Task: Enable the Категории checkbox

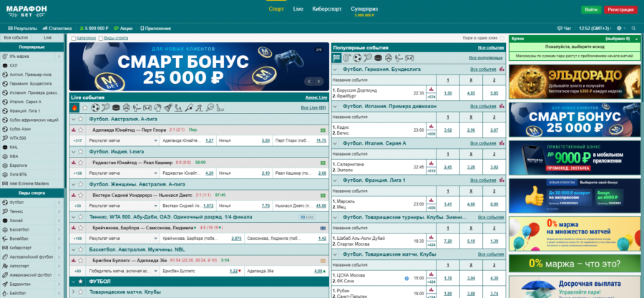Action: (x=74, y=37)
